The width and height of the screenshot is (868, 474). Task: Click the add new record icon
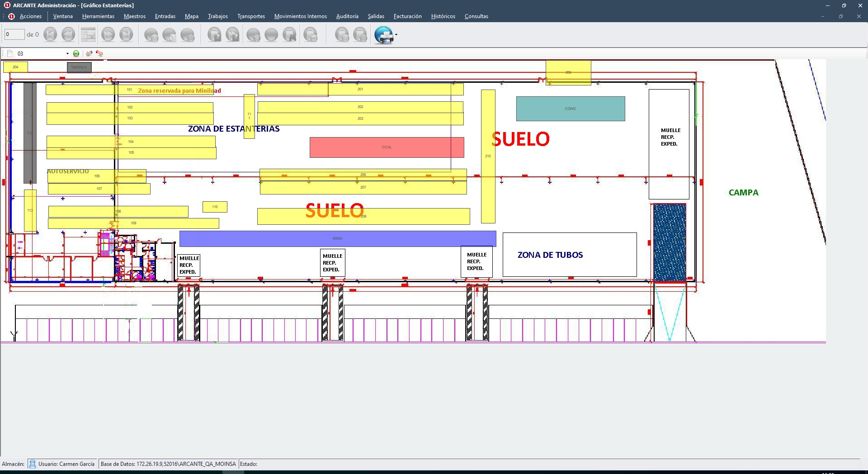[x=151, y=35]
